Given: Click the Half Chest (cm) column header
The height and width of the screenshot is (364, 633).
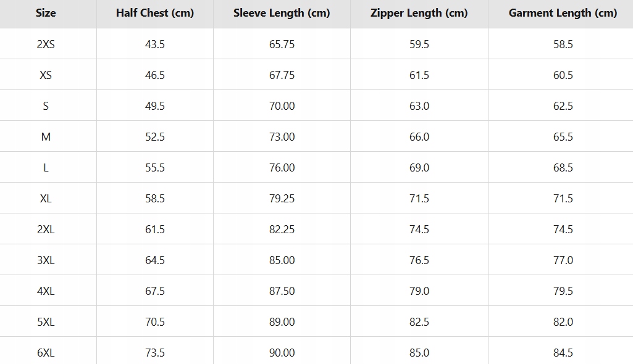Looking at the screenshot, I should click(x=155, y=13).
